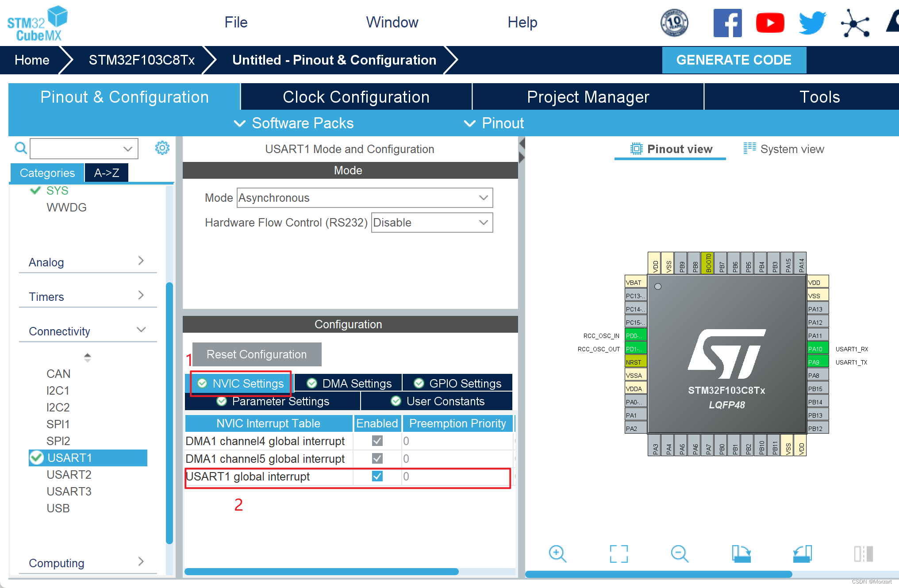Click the NVIC table horizontal scrollbar
899x588 pixels.
(322, 571)
